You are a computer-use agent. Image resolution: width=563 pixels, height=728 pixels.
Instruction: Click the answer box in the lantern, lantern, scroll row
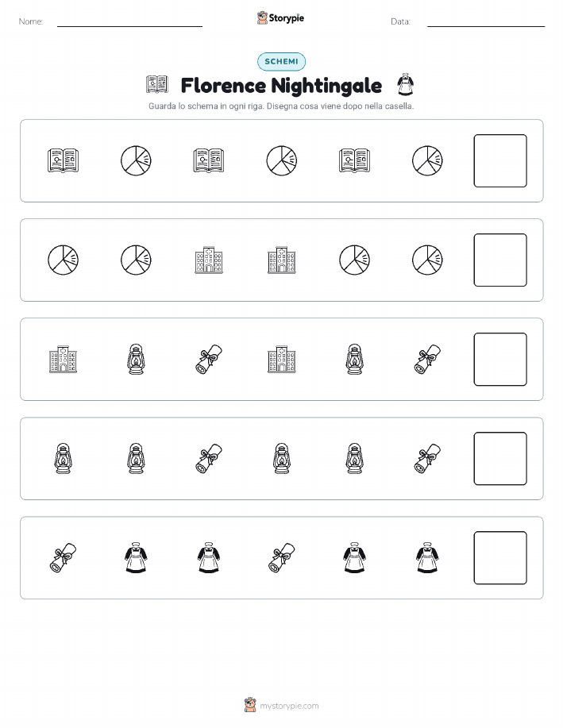tap(499, 459)
